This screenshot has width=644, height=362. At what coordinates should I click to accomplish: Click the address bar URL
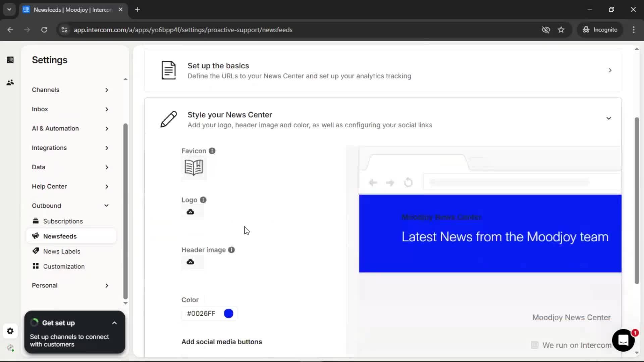click(183, 30)
